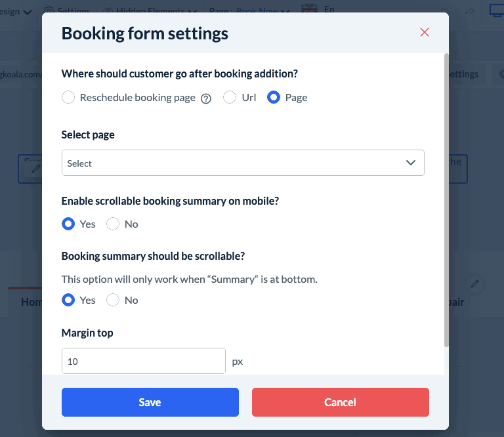Click the Settings gear in the top toolbar
Screen dimensions: 504x437
pos(50,11)
